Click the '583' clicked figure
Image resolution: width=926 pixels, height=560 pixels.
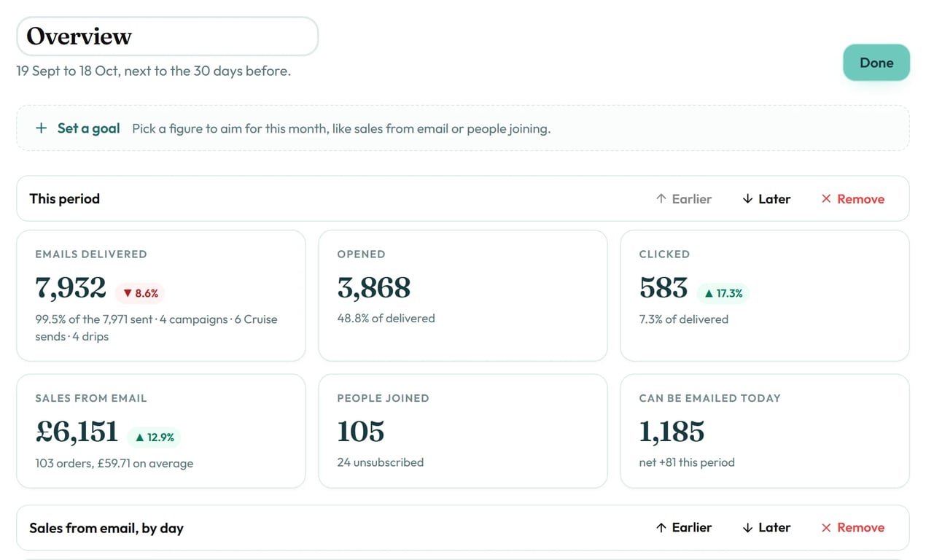[x=664, y=288]
